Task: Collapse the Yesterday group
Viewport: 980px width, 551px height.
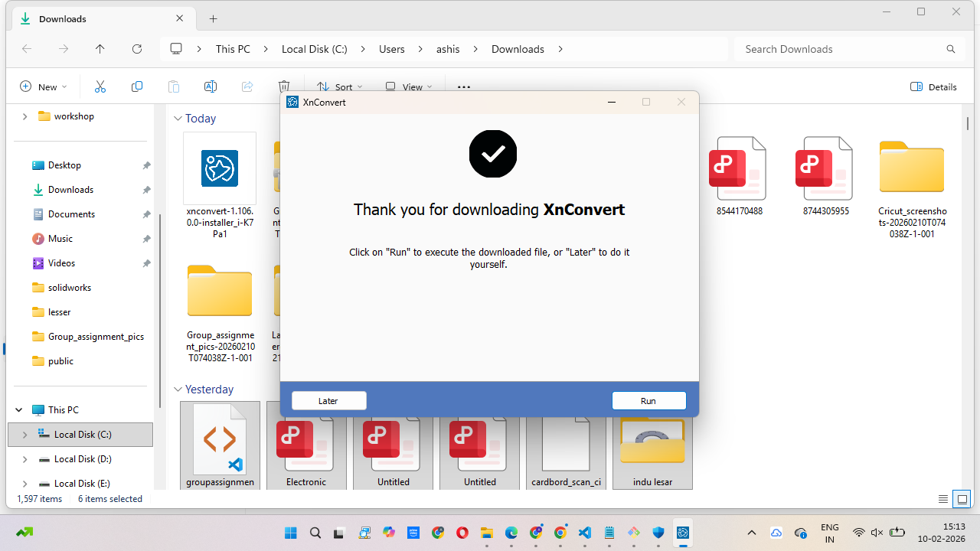Action: click(x=178, y=390)
